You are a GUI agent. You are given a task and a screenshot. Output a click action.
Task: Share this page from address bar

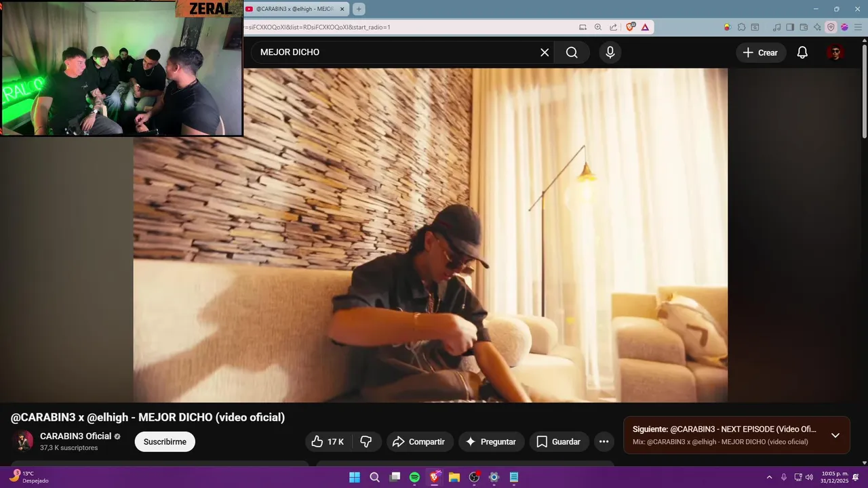click(x=613, y=27)
